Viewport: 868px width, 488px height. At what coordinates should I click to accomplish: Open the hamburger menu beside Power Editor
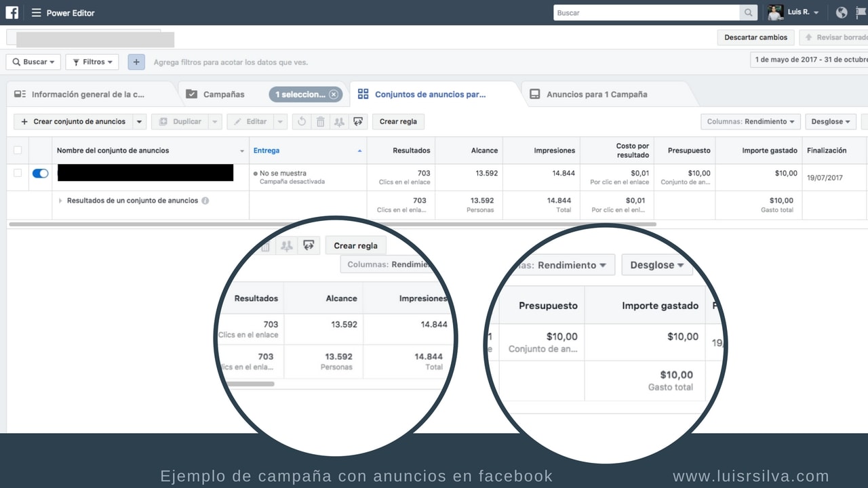pos(36,13)
